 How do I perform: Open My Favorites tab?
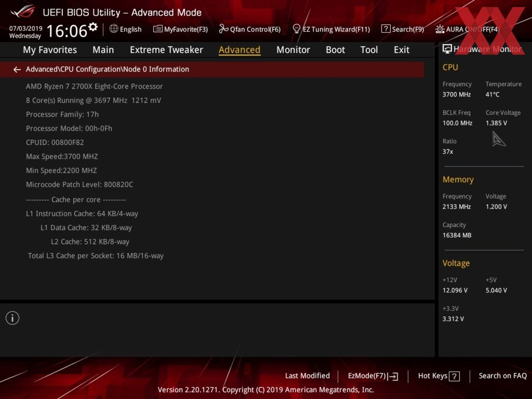50,50
